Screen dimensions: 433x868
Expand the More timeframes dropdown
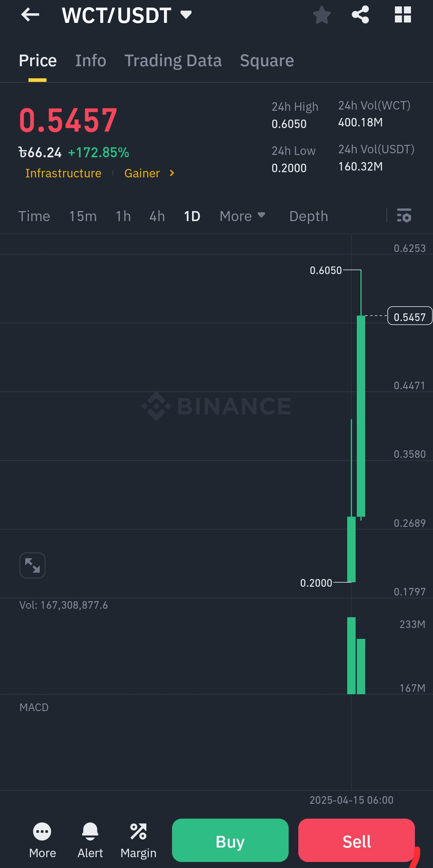tap(242, 216)
